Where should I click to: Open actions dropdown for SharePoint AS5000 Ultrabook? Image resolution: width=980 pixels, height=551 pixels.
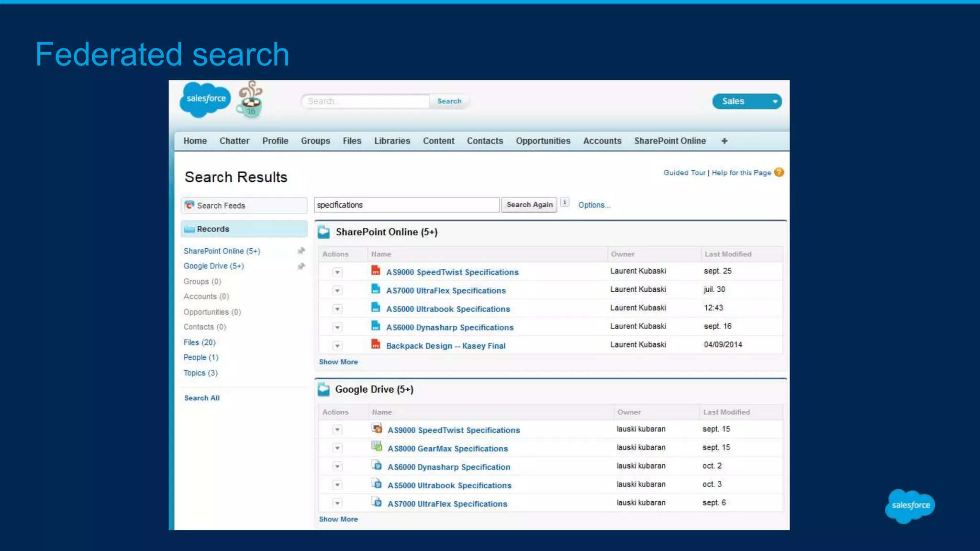(337, 309)
